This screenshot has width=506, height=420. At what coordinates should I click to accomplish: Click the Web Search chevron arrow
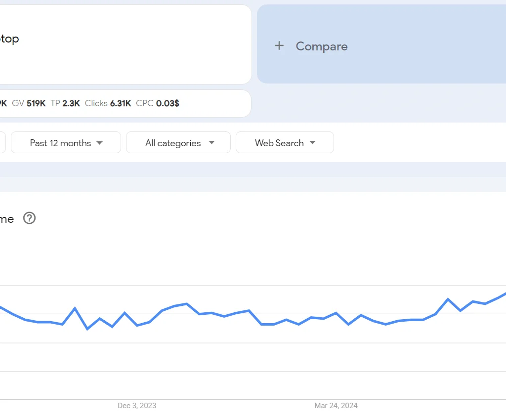click(312, 142)
